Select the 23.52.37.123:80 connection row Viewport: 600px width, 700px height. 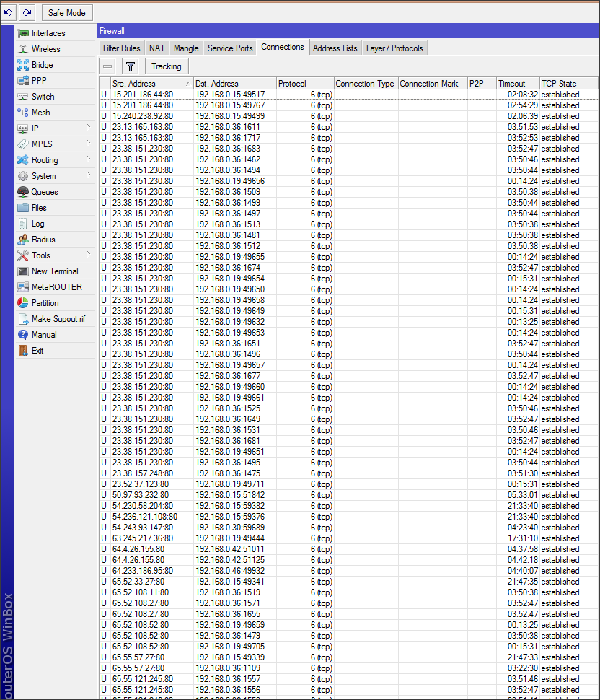(x=348, y=484)
